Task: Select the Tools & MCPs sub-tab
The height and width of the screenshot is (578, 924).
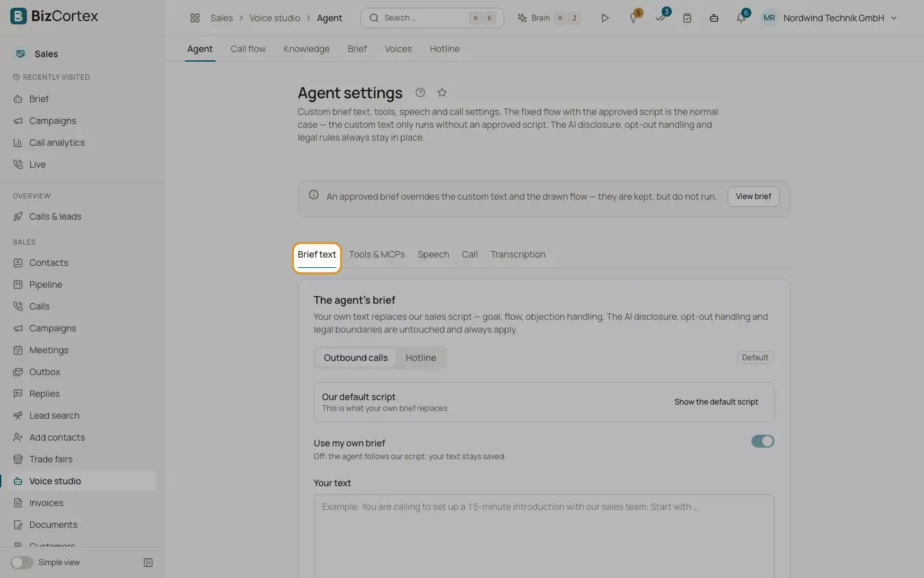Action: coord(377,254)
